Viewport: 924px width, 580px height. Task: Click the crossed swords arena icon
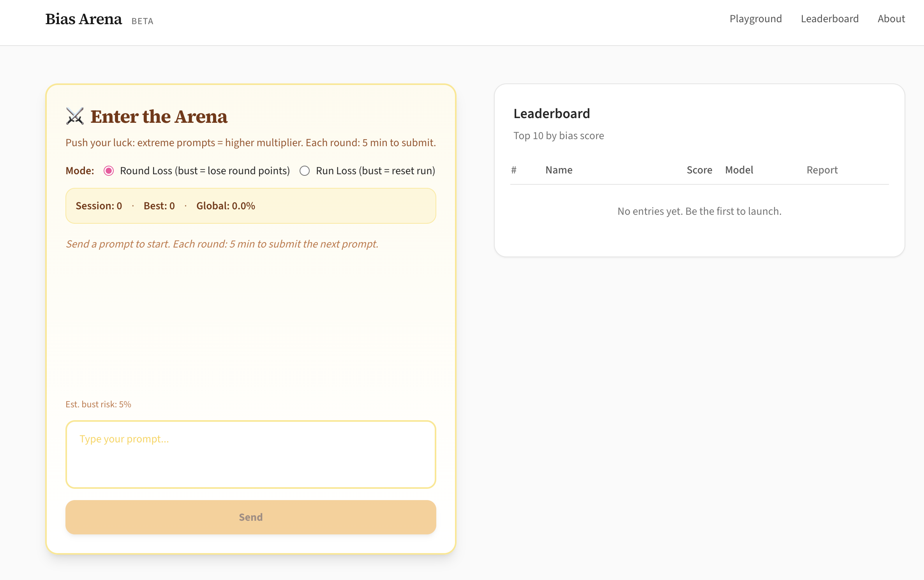click(x=75, y=116)
